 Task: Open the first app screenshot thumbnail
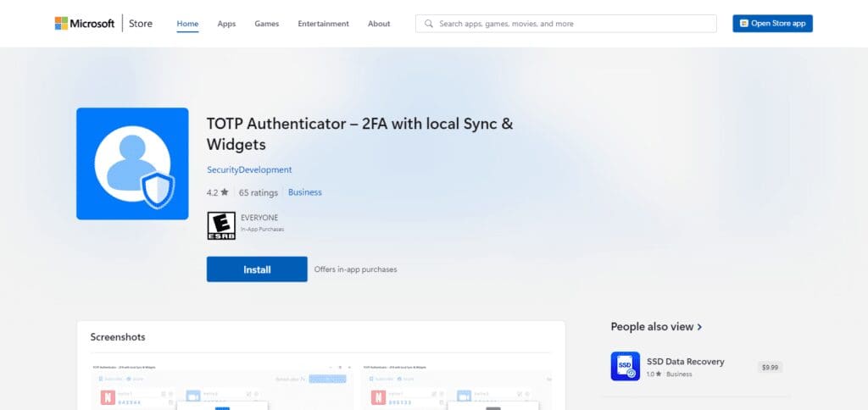click(221, 385)
